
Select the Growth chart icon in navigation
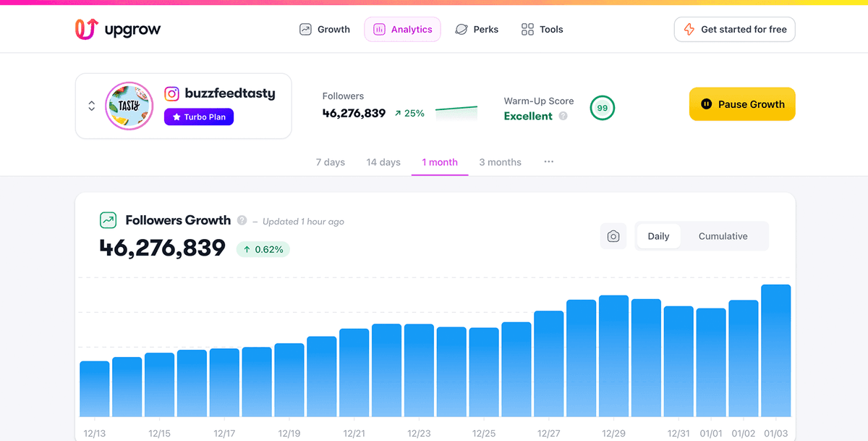click(x=305, y=29)
